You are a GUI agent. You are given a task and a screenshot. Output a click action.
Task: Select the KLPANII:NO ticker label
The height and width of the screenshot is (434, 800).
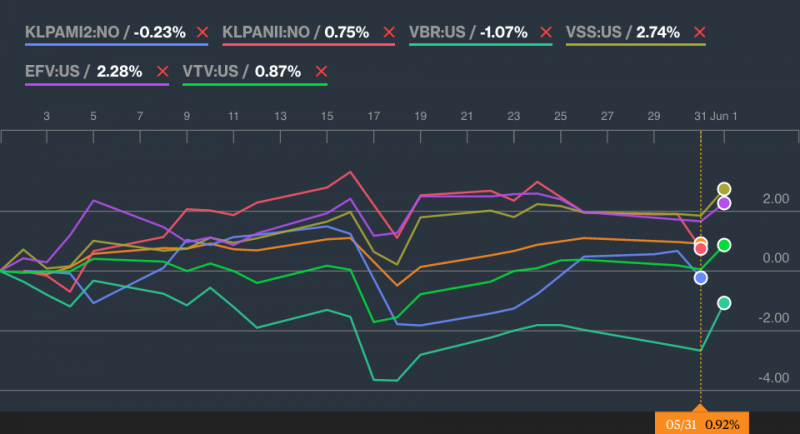click(x=266, y=32)
